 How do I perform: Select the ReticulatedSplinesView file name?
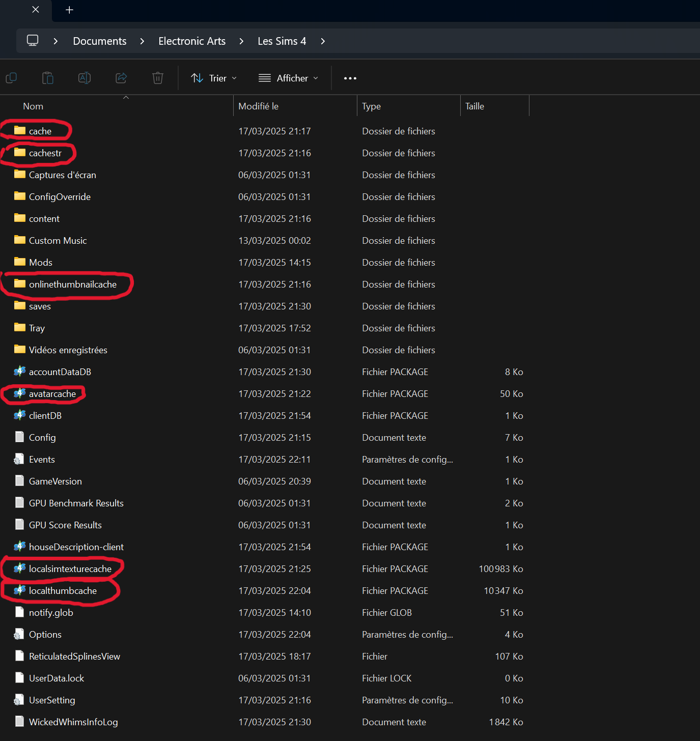pyautogui.click(x=75, y=657)
